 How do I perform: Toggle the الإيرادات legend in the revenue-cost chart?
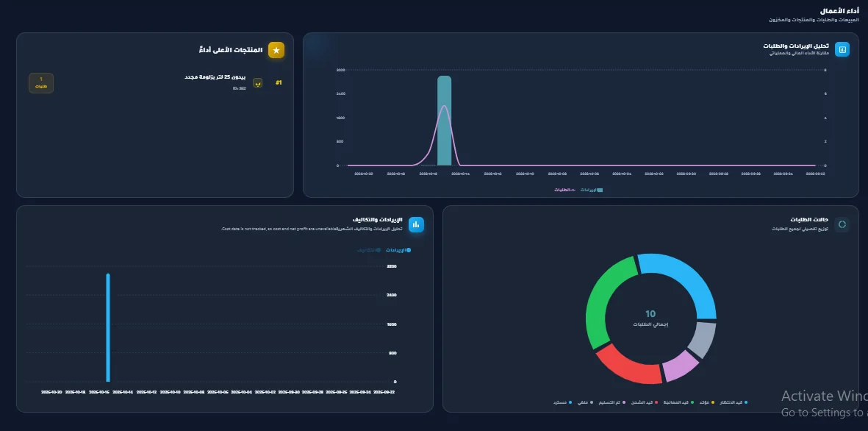(x=398, y=250)
